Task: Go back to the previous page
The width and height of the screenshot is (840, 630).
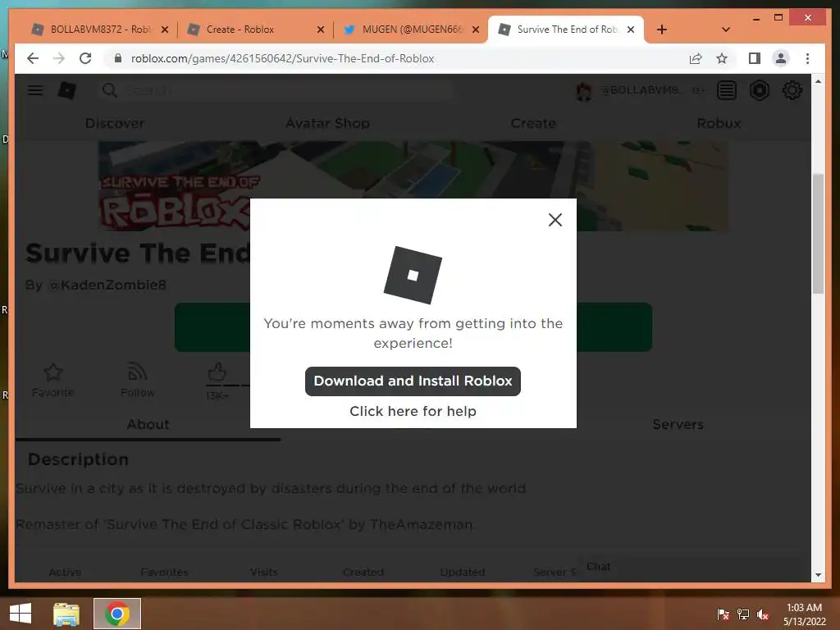Action: (x=33, y=58)
